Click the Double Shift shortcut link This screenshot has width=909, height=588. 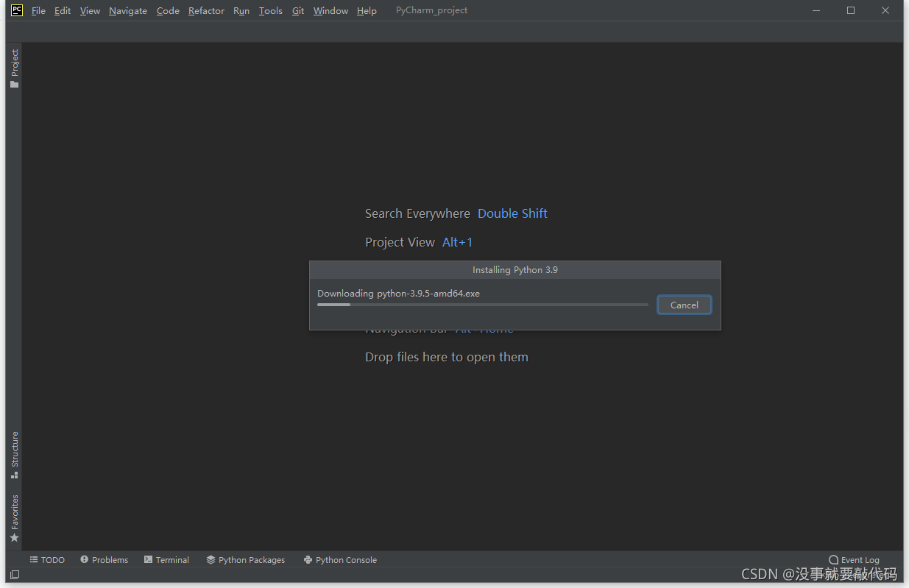(x=512, y=213)
